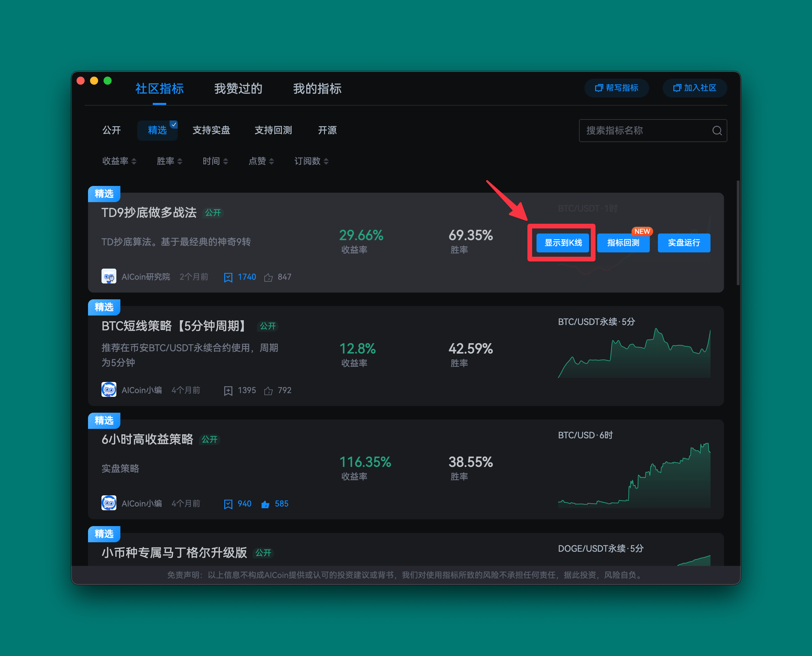Screen dimensions: 812x656
Task: Click the 1740 subscription count
Action: [x=247, y=277]
